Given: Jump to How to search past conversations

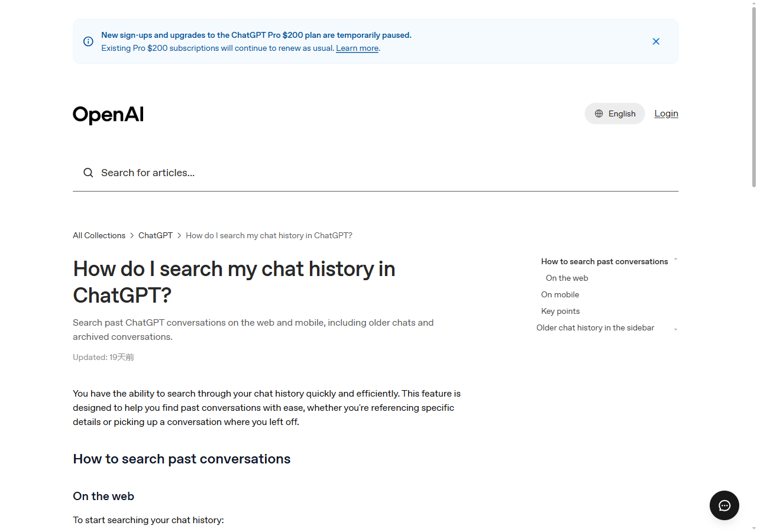Looking at the screenshot, I should click(x=604, y=261).
